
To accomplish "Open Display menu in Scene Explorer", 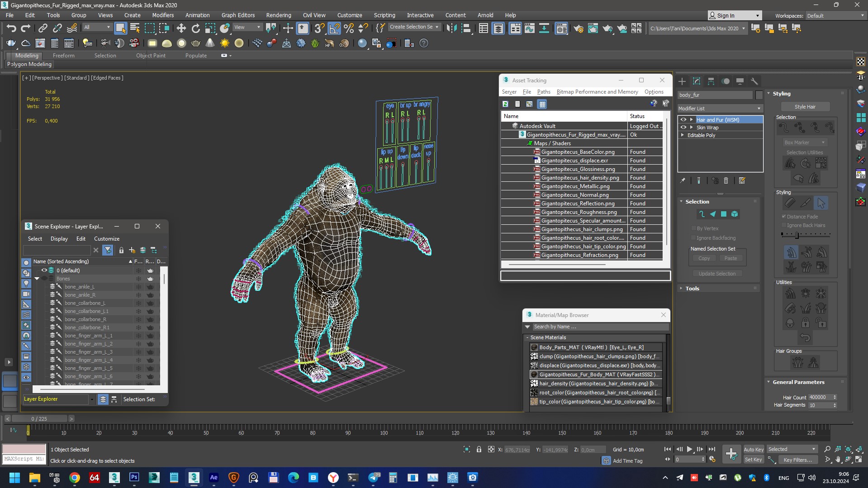I will pos(59,238).
